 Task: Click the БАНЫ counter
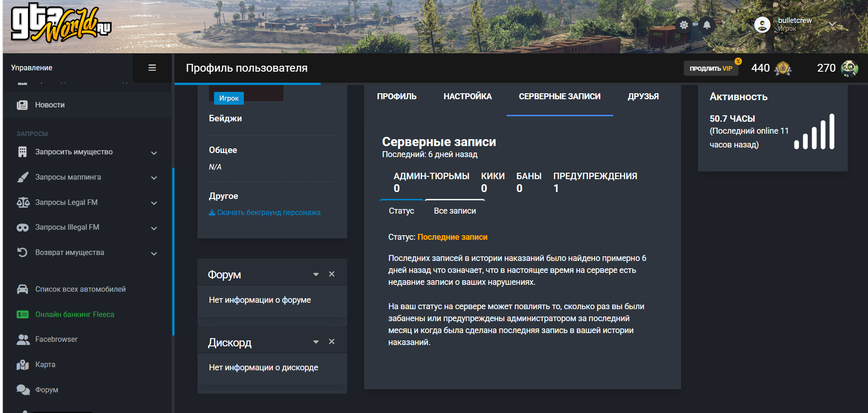pos(529,182)
